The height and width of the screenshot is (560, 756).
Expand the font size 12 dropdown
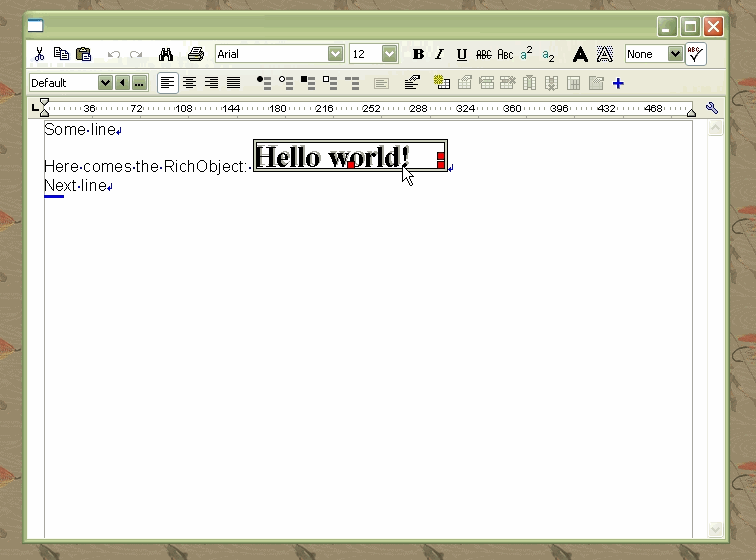tap(389, 55)
